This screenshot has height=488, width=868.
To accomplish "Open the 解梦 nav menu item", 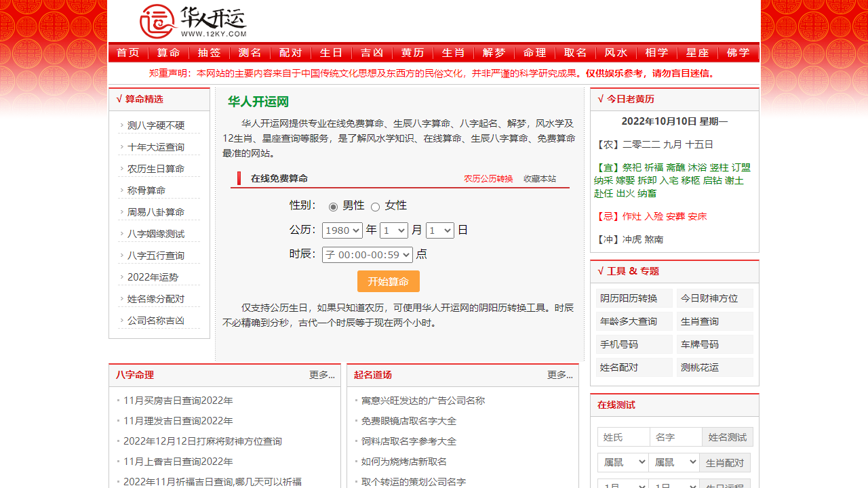I will [494, 53].
